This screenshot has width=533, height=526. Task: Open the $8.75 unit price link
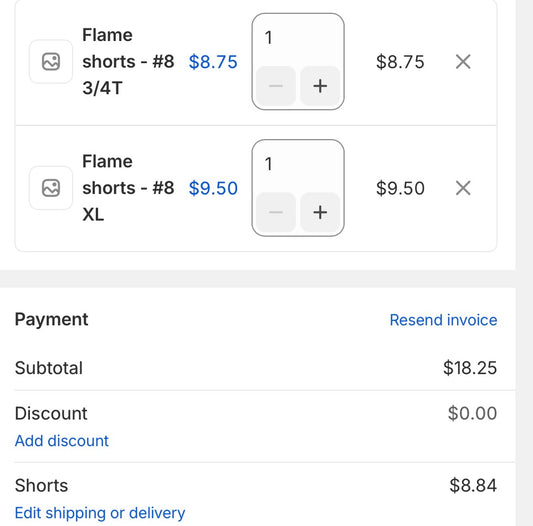[x=213, y=62]
